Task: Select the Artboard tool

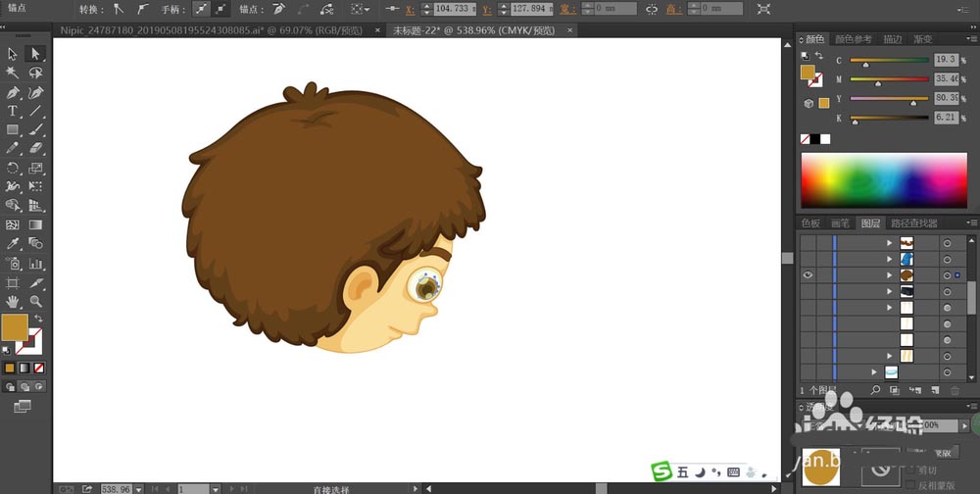Action: (13, 282)
